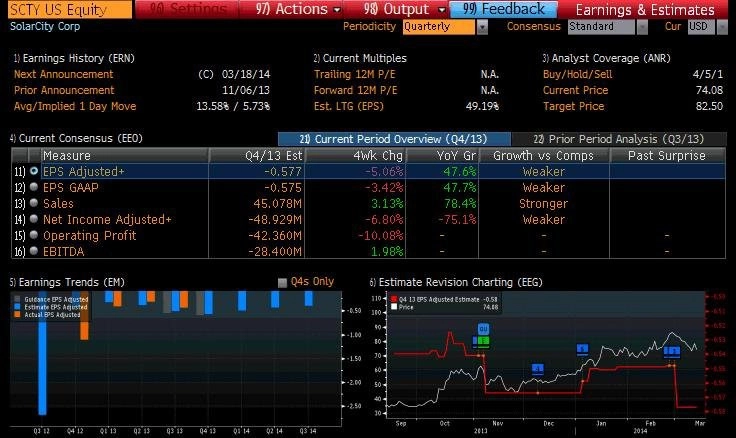Screen dimensions: 736x438
Task: Click the Q4/13 Est column header
Action: (x=257, y=155)
